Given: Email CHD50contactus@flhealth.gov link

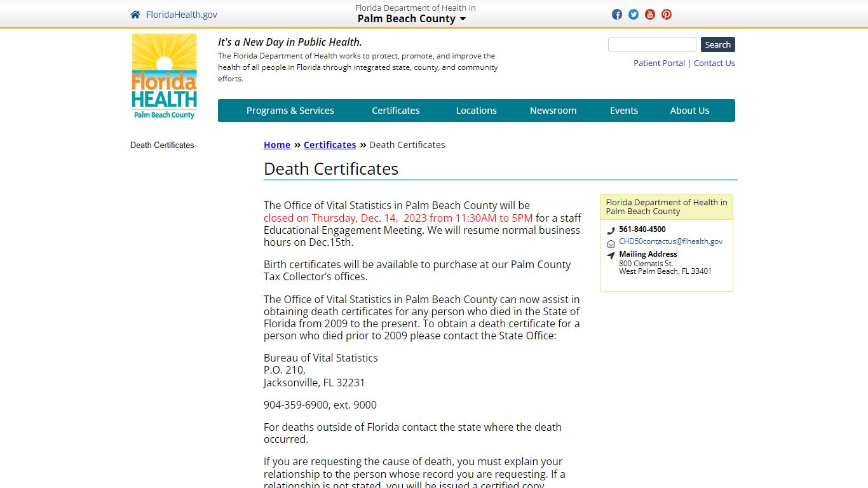Looking at the screenshot, I should pos(671,241).
